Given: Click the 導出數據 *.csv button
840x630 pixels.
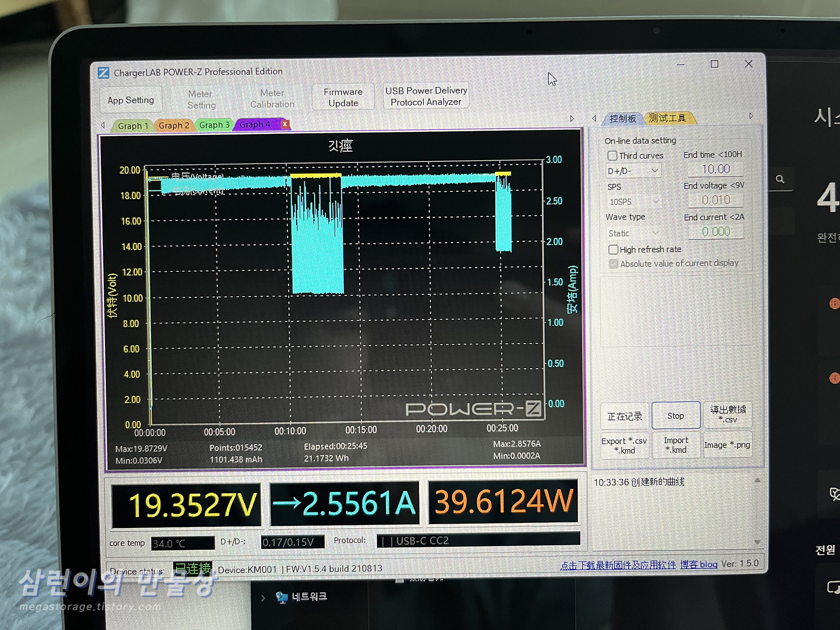Looking at the screenshot, I should click(728, 414).
